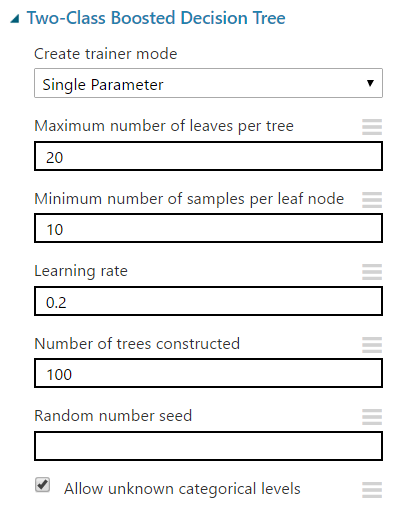Screen dimensions: 399x510
Task: Open parameter menu icon for Minimum samples per leaf
Action: pyautogui.click(x=372, y=200)
